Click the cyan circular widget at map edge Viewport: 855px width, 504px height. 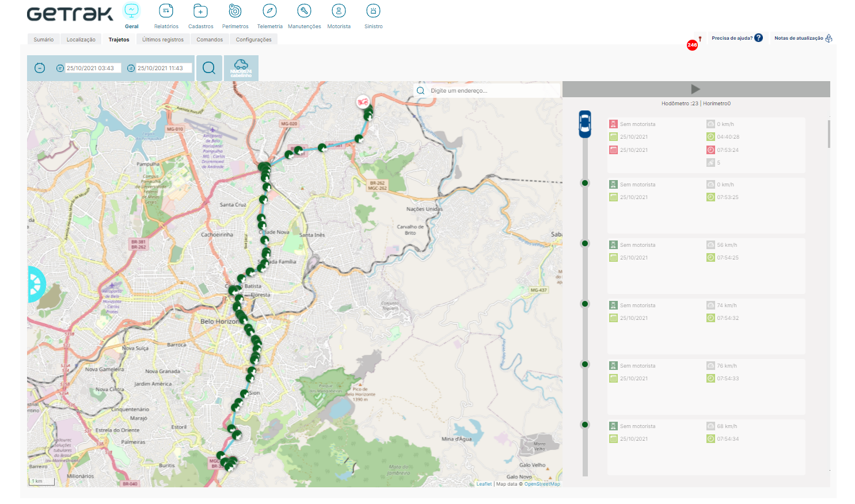[x=36, y=284]
